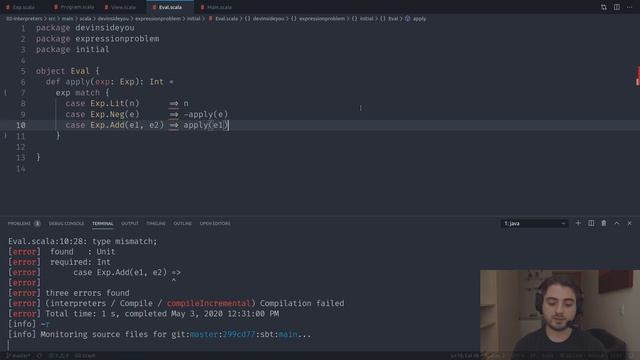Screen dimensions: 640x360
Task: Select the Terminal panel tab
Action: [x=102, y=223]
